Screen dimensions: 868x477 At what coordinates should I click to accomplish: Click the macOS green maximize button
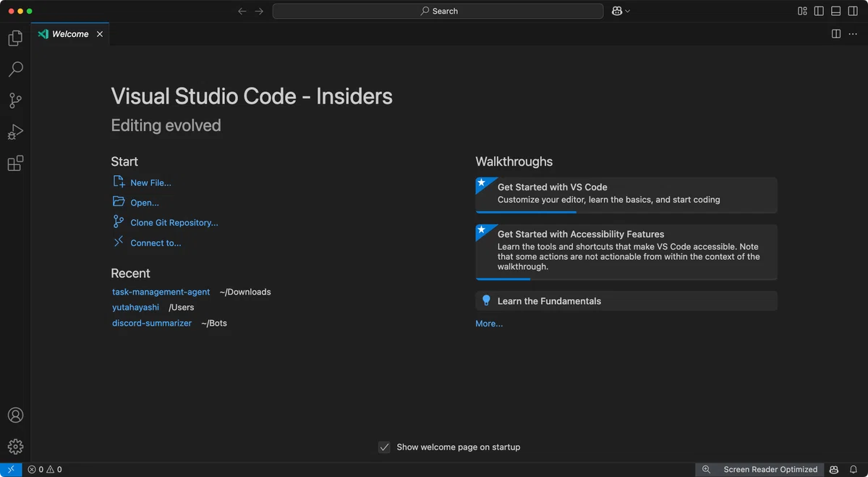[x=30, y=11]
